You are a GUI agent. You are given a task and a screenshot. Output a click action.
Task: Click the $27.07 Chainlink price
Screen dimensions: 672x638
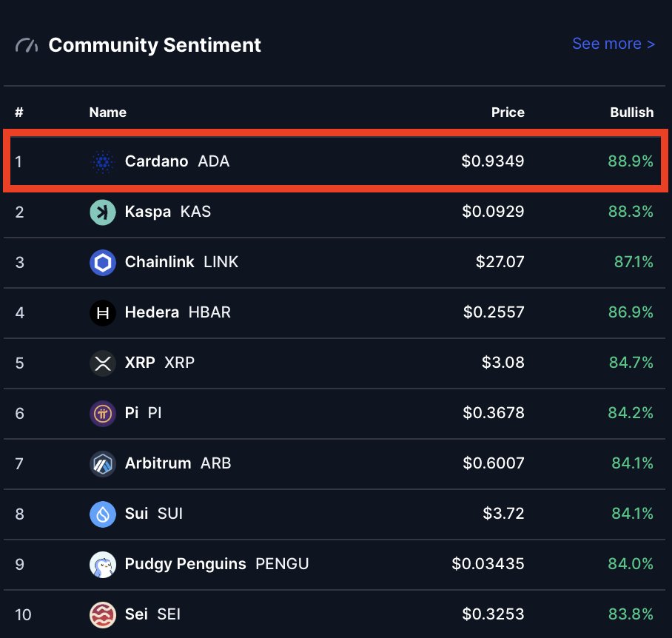[x=500, y=262]
